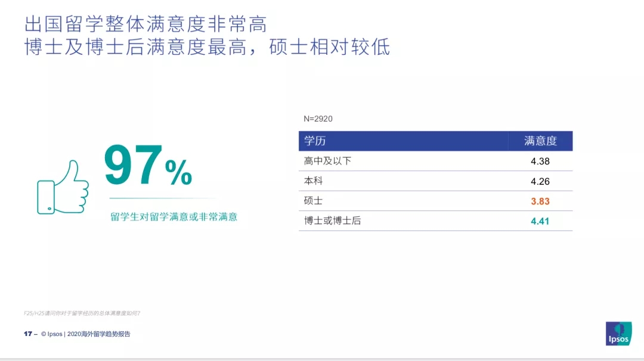Click the 硕士 row label
The image size is (644, 361).
coord(314,201)
